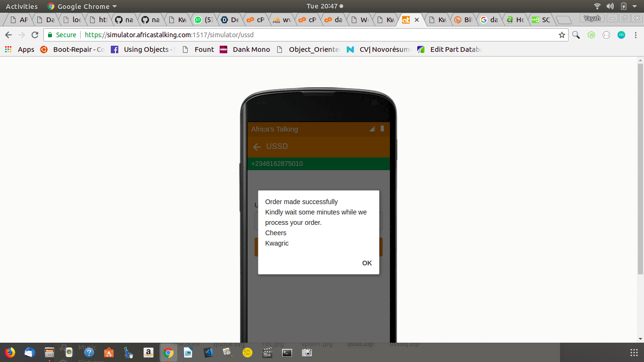Open the Fount bookmark
644x362 pixels.
198,49
